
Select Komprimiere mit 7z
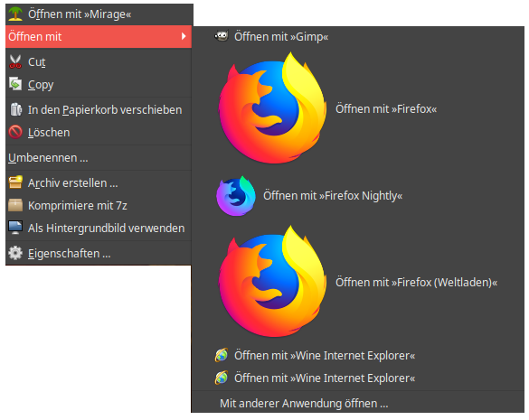click(x=99, y=205)
